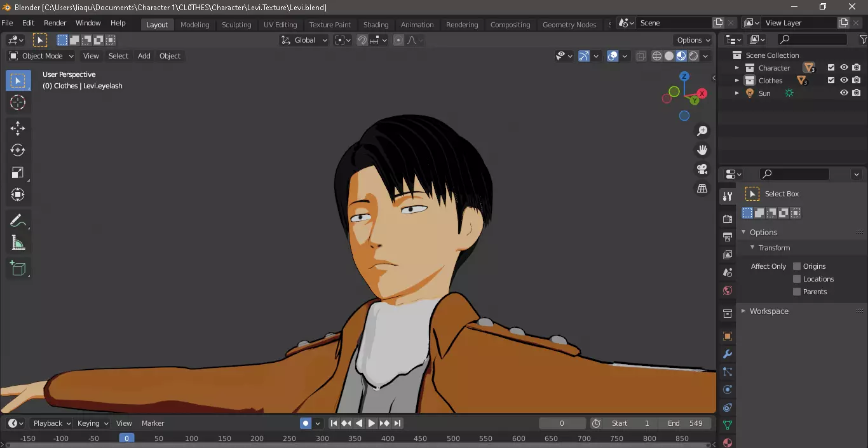Viewport: 868px width, 448px height.
Task: Open the File menu
Action: (x=8, y=23)
